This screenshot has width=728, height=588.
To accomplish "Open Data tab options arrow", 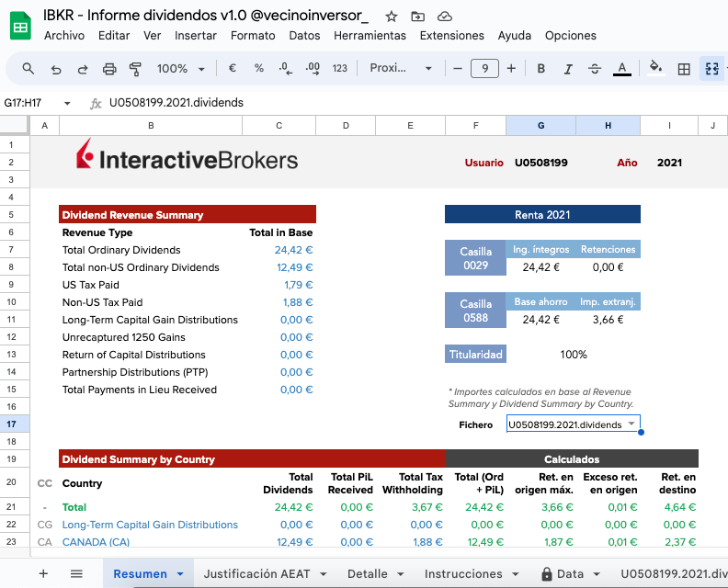I will pos(597,574).
